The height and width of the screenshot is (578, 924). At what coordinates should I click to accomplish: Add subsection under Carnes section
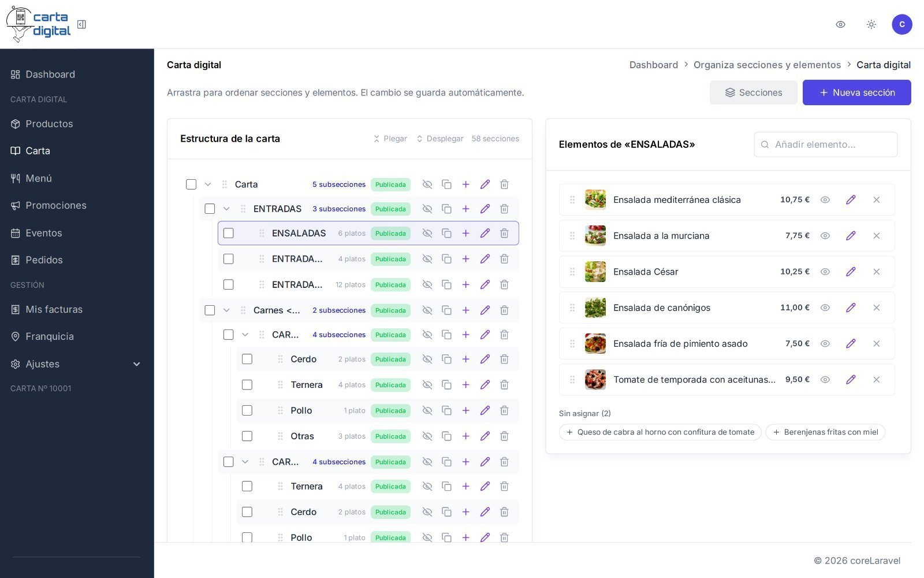tap(465, 310)
